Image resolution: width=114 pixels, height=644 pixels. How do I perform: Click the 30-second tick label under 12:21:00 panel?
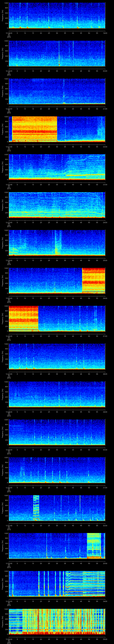click(x=57, y=147)
